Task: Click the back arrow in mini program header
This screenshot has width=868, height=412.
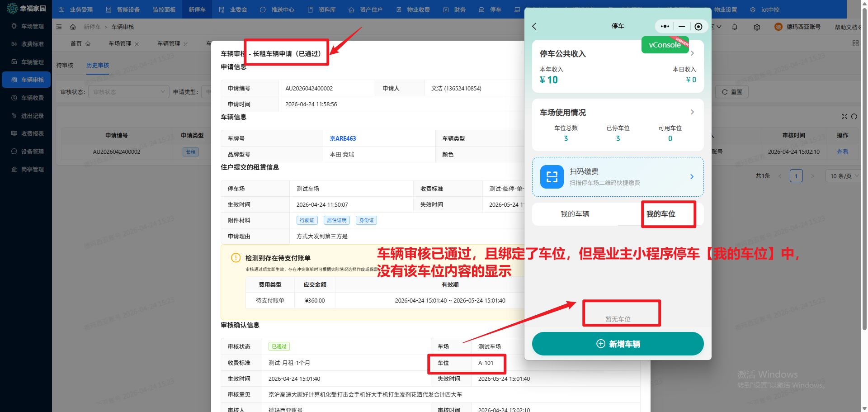Action: click(x=534, y=26)
